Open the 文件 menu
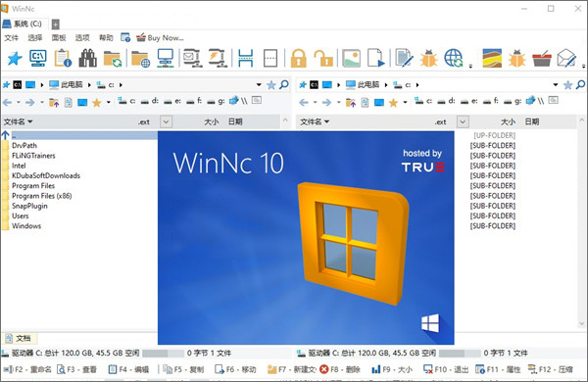 click(x=11, y=37)
